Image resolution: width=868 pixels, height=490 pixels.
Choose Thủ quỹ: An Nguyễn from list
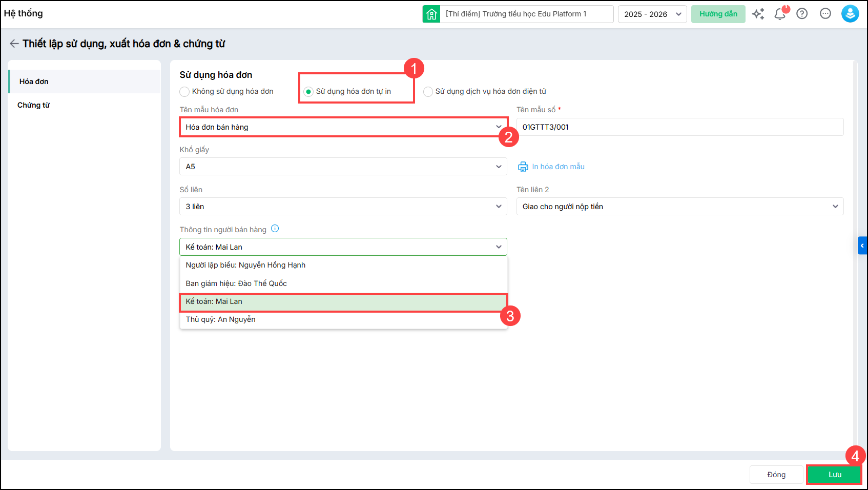[221, 319]
